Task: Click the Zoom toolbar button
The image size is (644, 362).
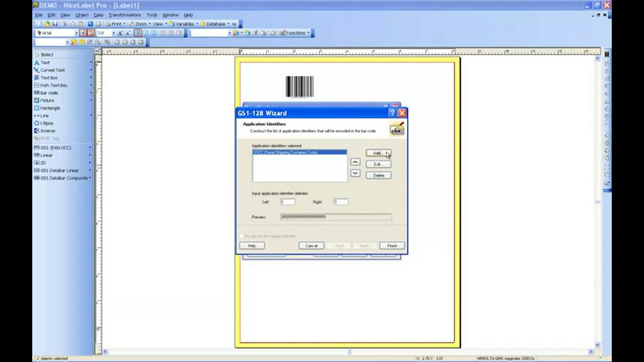Action: pos(138,24)
